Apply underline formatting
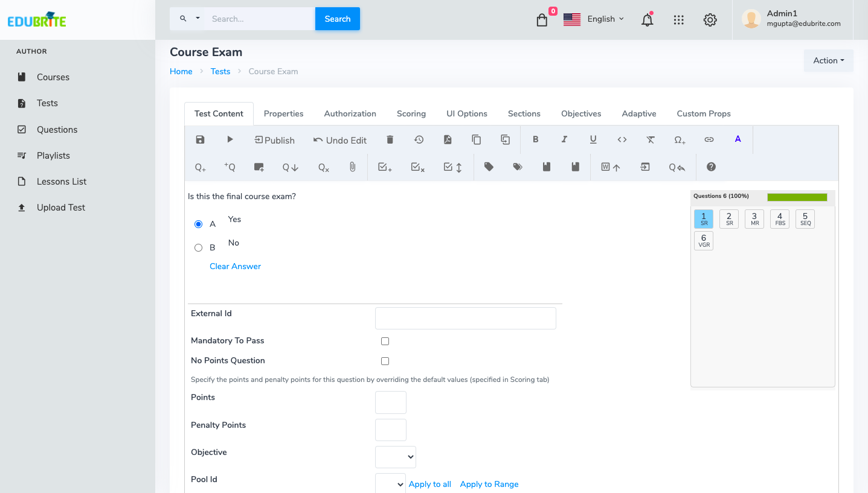The height and width of the screenshot is (493, 868). pyautogui.click(x=593, y=139)
